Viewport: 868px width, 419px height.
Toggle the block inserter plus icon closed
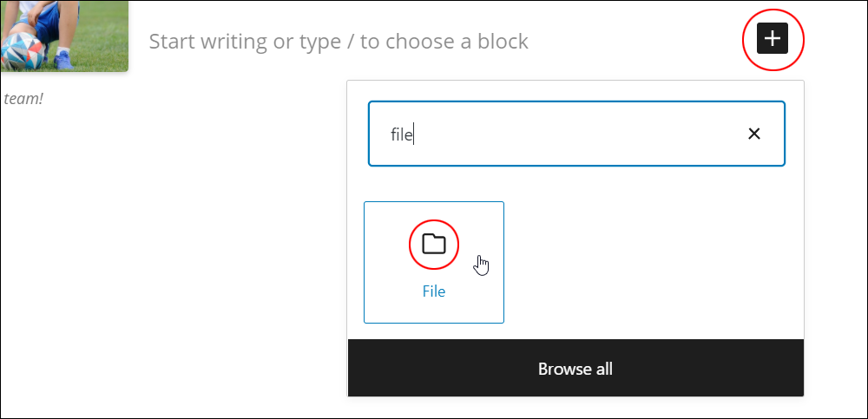tap(773, 39)
